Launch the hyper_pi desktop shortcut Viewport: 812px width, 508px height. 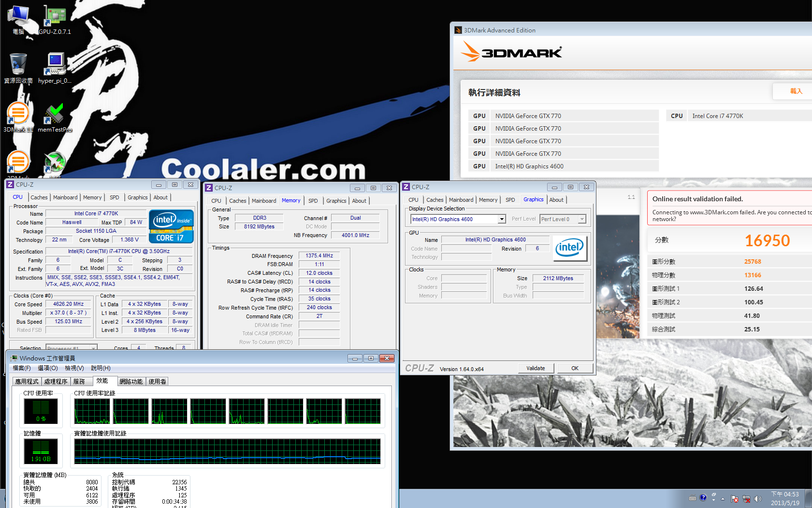point(55,68)
